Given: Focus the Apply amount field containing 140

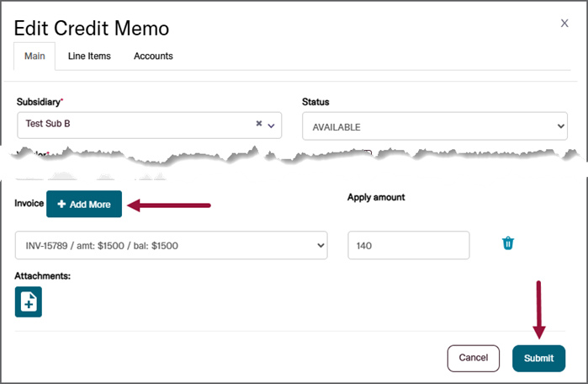Looking at the screenshot, I should (408, 245).
